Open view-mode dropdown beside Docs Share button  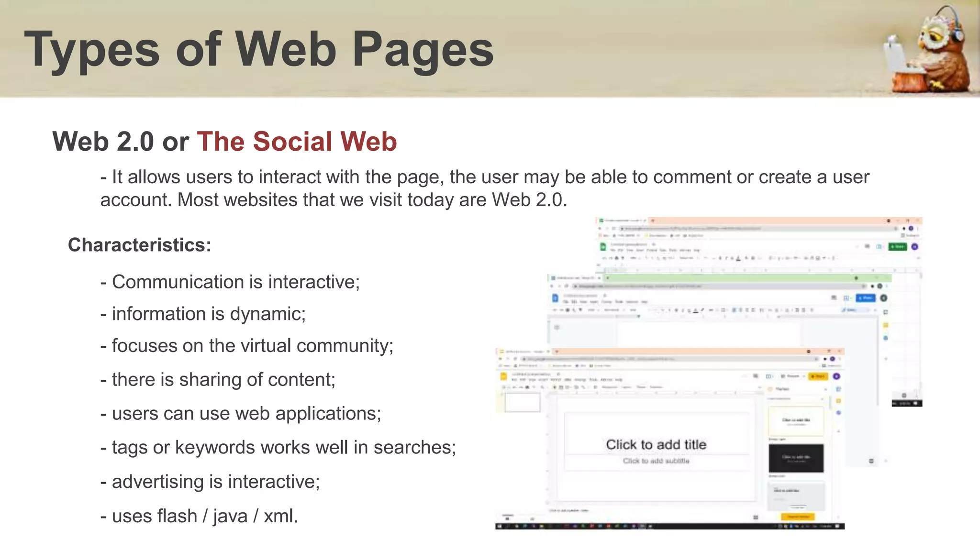pos(846,298)
